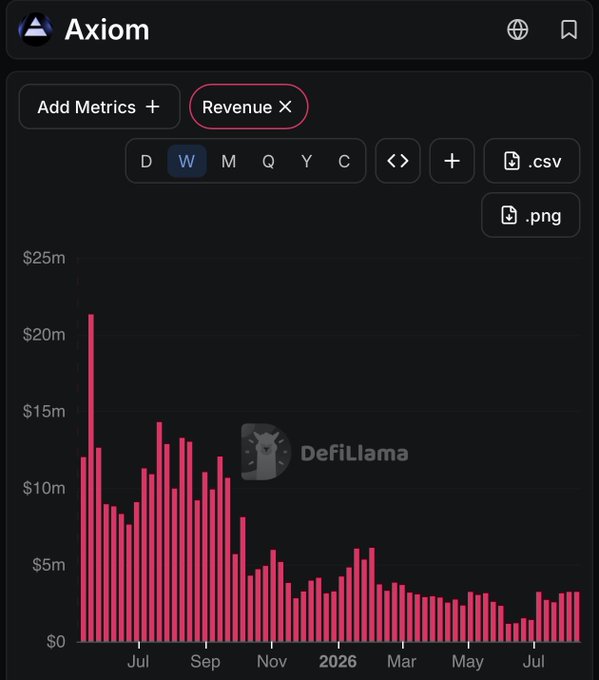This screenshot has width=599, height=680.
Task: Switch chart to Daily (D) grouping
Action: 146,161
